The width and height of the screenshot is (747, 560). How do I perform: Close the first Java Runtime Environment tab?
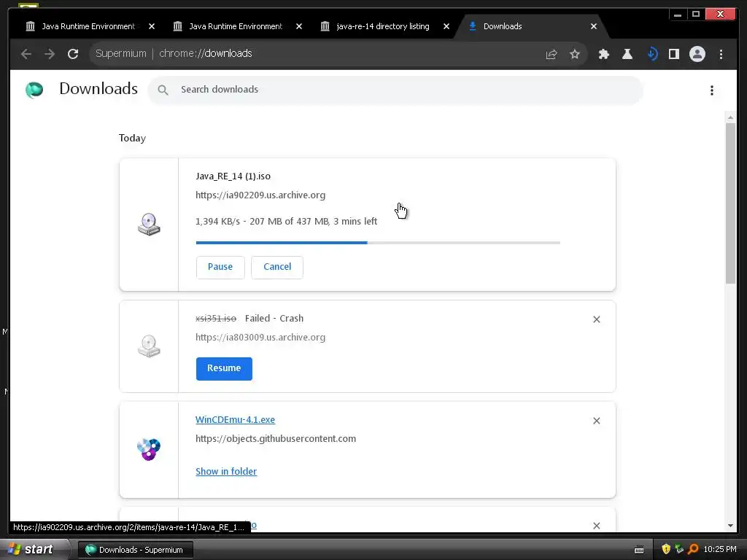pyautogui.click(x=152, y=27)
